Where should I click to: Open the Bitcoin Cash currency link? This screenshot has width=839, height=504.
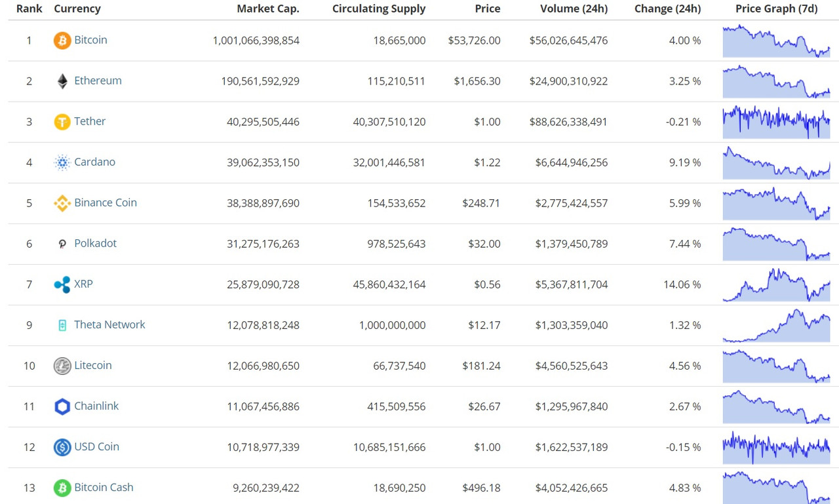point(104,487)
